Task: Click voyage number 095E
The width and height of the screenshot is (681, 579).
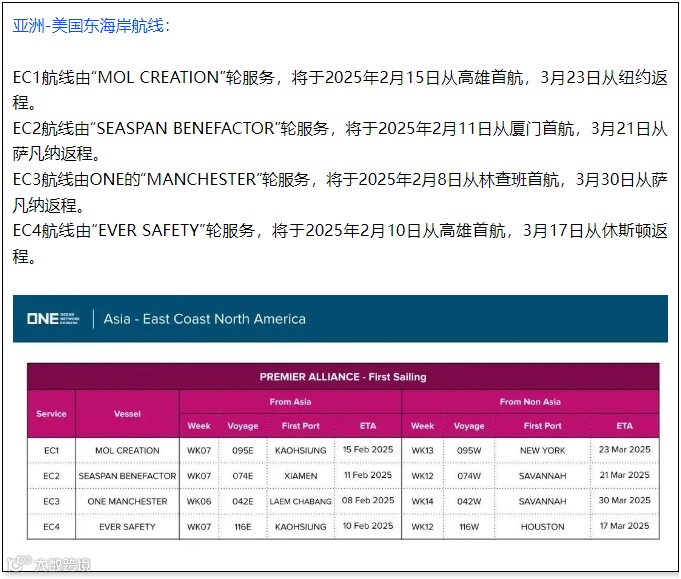Action: 242,450
